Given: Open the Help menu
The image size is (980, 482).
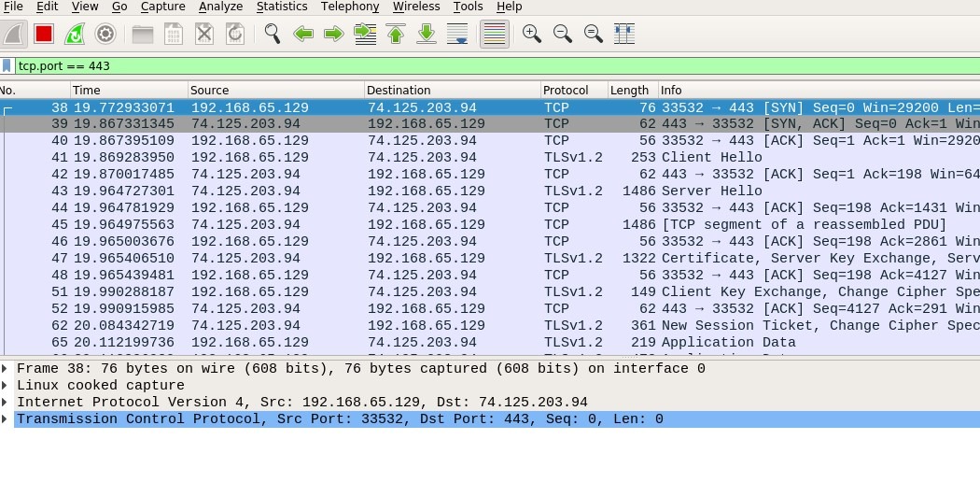Looking at the screenshot, I should click(x=509, y=7).
